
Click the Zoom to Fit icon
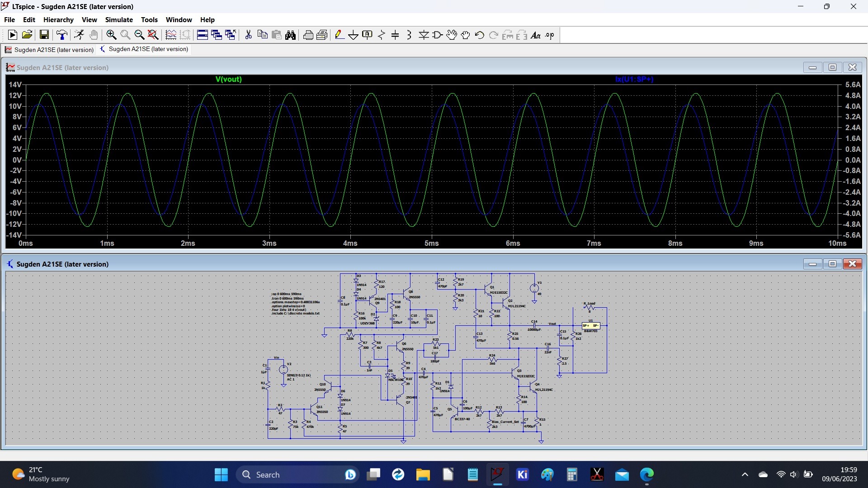coord(153,35)
